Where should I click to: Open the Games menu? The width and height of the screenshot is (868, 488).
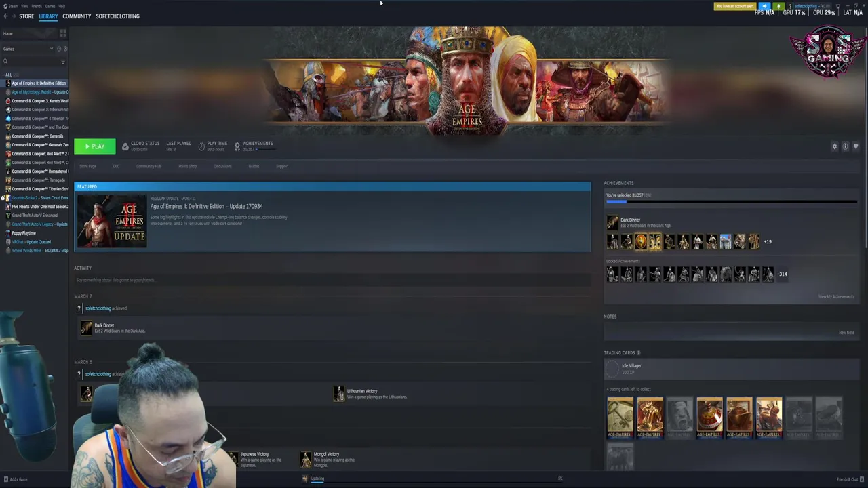50,6
